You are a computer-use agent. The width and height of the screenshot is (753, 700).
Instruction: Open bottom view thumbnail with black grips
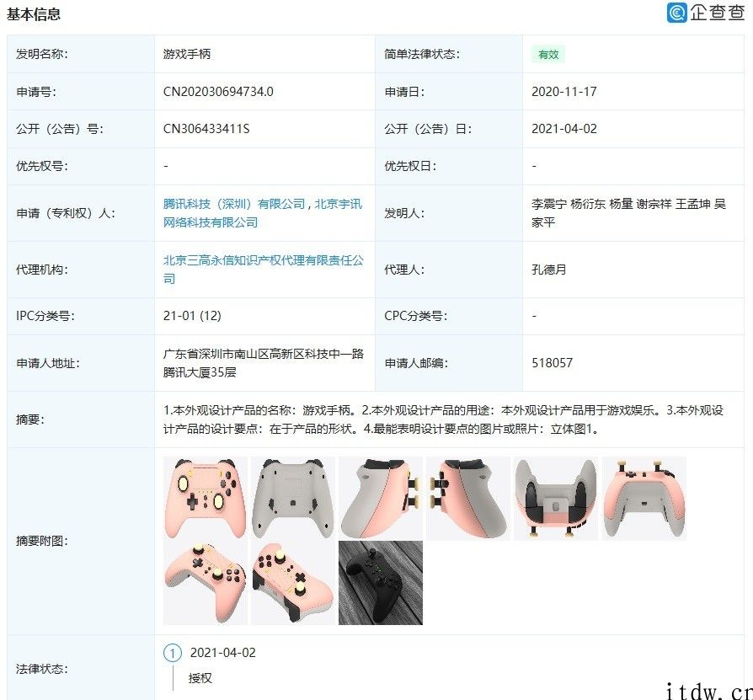pyautogui.click(x=556, y=499)
